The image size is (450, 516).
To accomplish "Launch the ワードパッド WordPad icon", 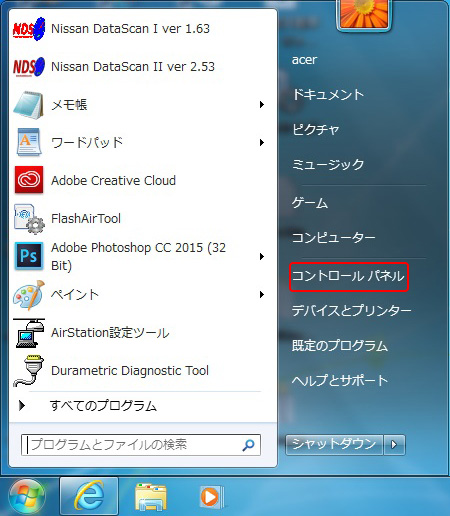I will coord(29,142).
